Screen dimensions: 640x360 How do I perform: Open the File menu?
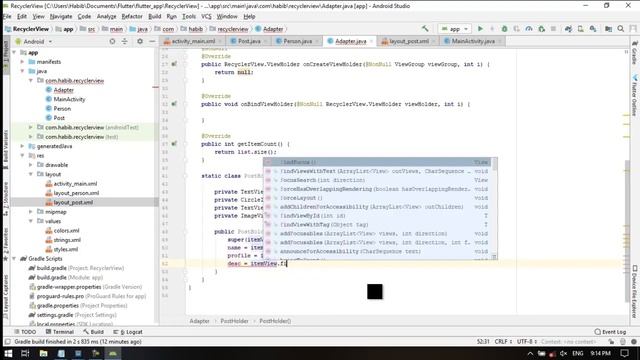(x=7, y=16)
